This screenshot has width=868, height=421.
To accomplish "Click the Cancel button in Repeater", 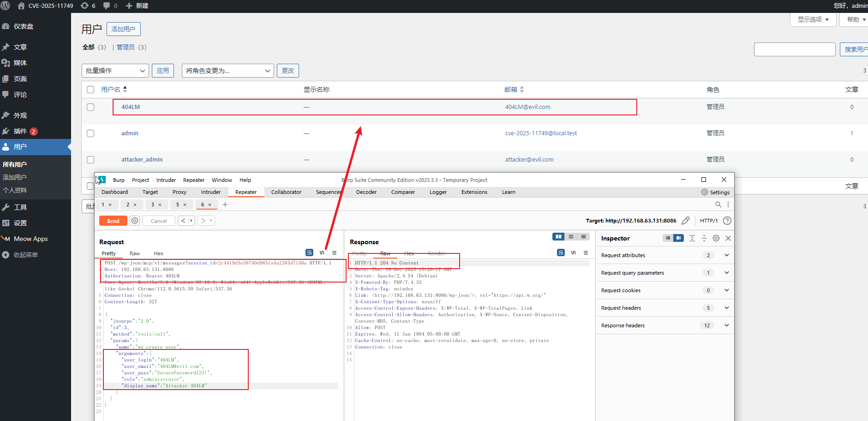I will pos(159,221).
